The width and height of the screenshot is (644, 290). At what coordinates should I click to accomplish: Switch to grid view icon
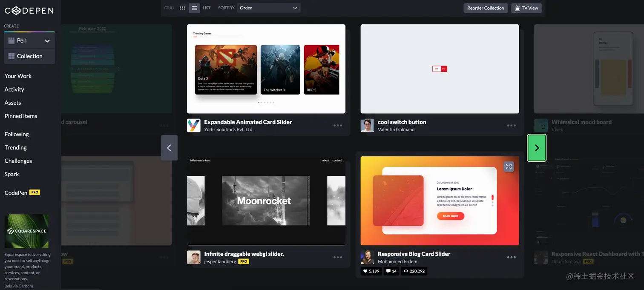[183, 8]
